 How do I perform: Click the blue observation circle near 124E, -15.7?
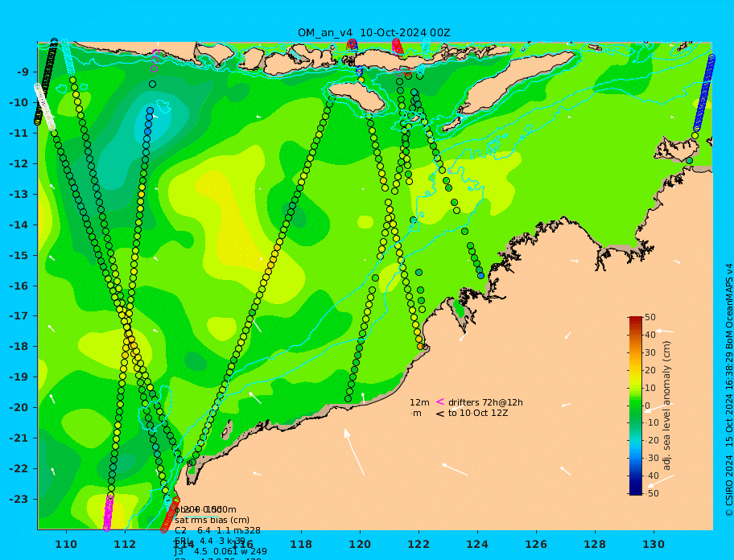pos(480,275)
